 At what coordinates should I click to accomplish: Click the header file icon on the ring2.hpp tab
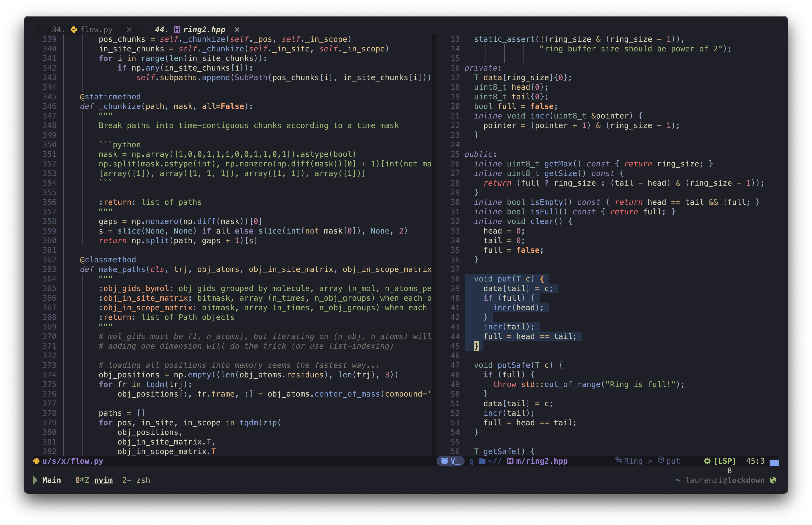coord(177,30)
